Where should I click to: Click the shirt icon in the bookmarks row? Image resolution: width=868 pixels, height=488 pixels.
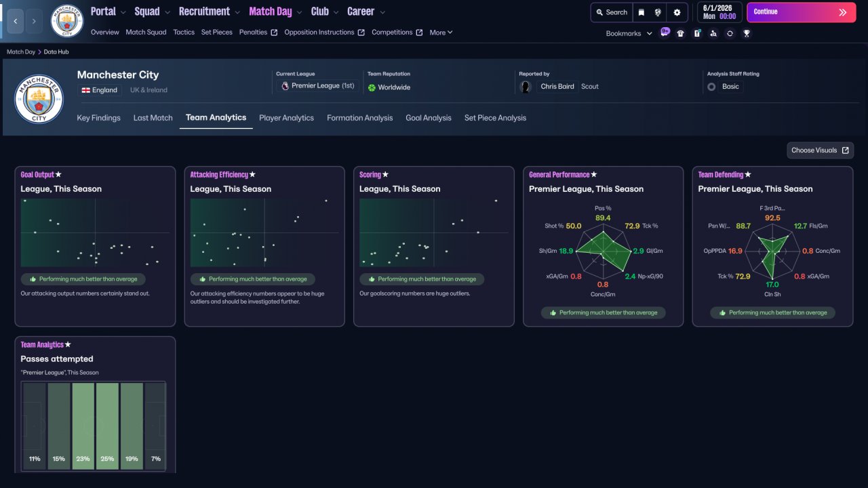(680, 33)
